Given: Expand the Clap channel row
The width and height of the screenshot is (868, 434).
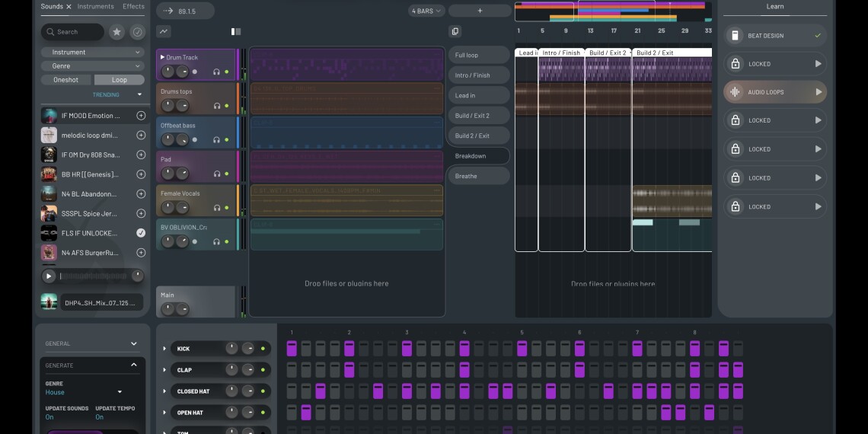Looking at the screenshot, I should point(164,370).
